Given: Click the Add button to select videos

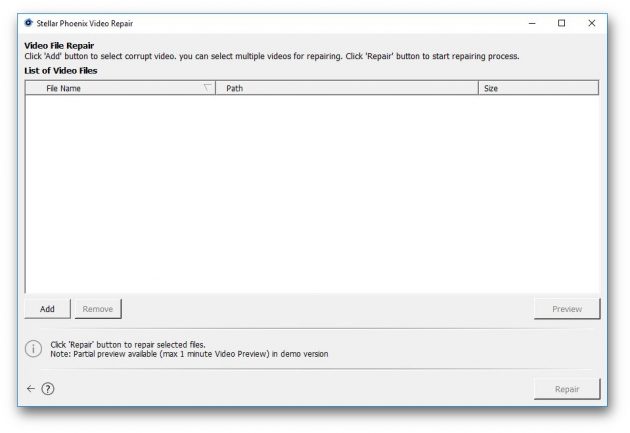Looking at the screenshot, I should (47, 308).
